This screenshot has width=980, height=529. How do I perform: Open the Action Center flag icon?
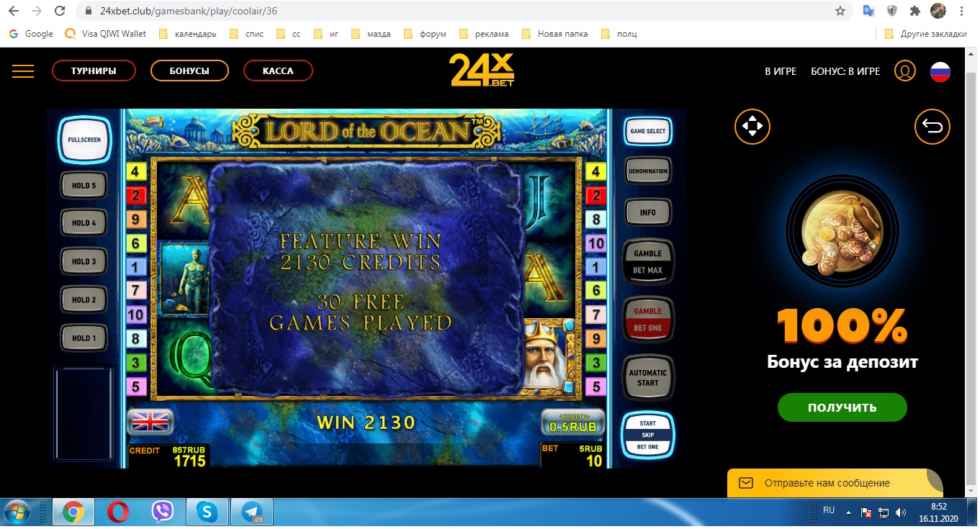click(x=866, y=512)
